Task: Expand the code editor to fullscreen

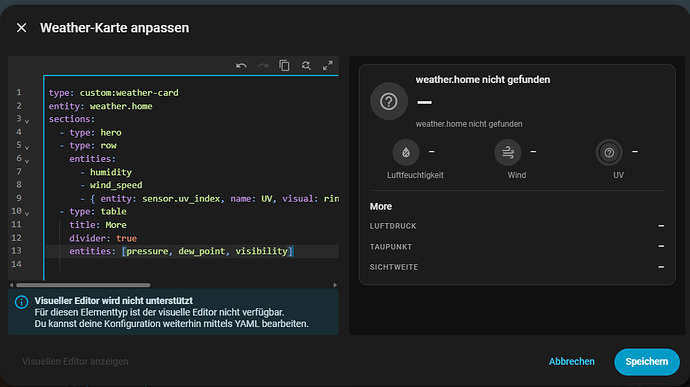Action: tap(328, 66)
